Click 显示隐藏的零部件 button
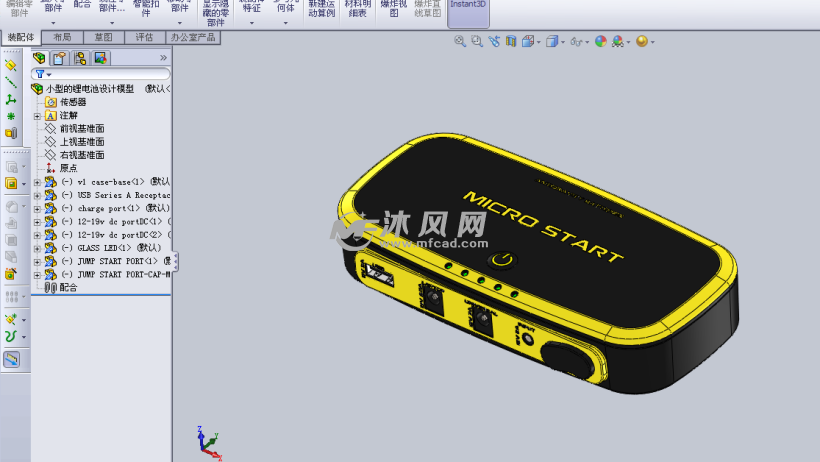 pyautogui.click(x=215, y=13)
